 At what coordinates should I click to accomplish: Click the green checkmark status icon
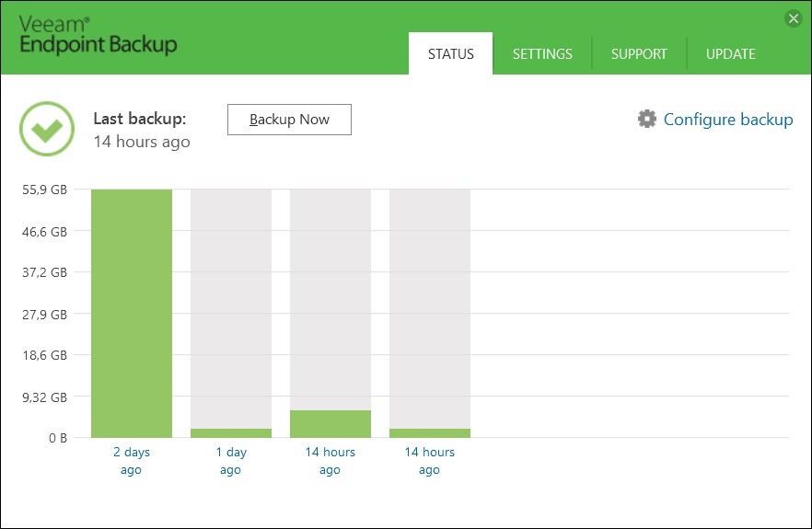tap(47, 129)
